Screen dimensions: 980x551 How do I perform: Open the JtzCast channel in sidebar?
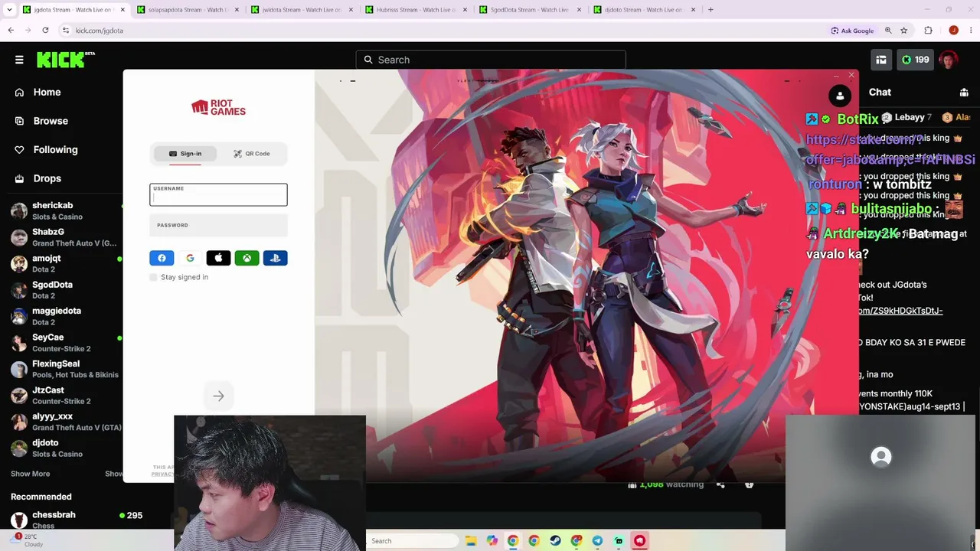[61, 396]
